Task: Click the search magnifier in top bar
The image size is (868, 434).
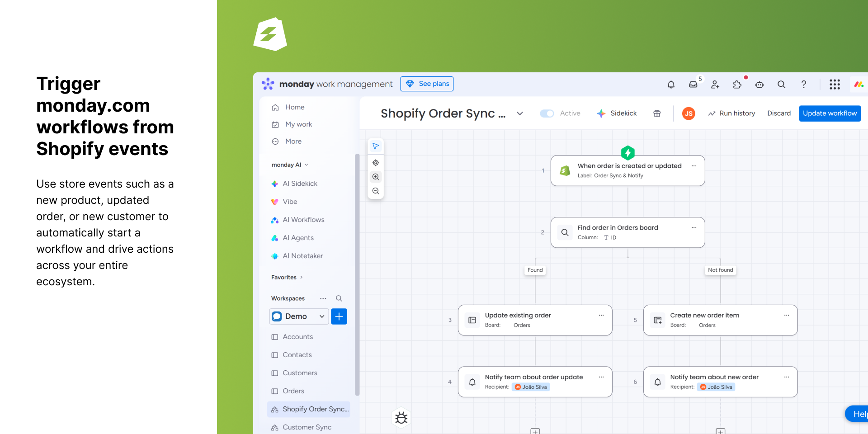Action: (781, 85)
